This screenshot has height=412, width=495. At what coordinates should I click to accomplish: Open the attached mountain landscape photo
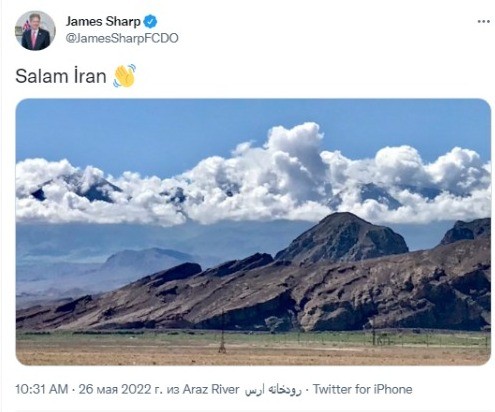253,232
